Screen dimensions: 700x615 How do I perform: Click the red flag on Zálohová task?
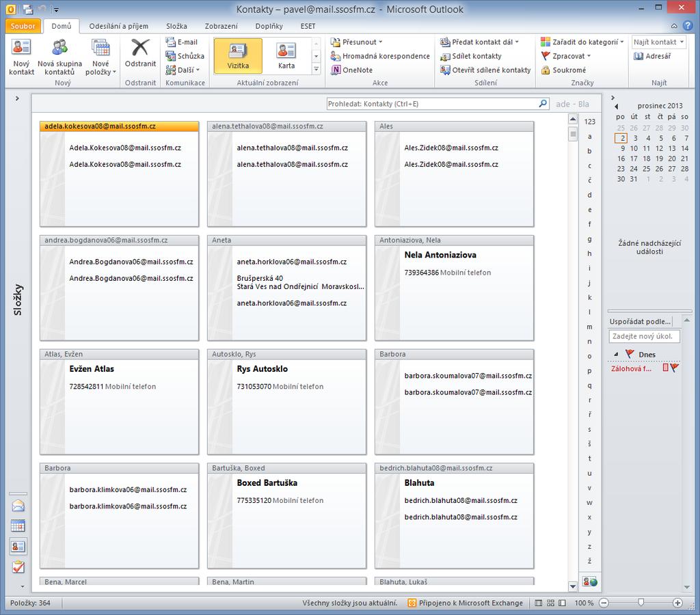point(675,368)
